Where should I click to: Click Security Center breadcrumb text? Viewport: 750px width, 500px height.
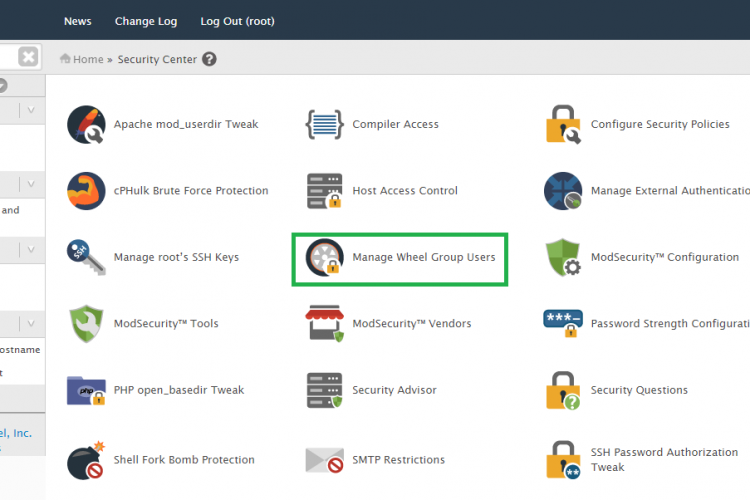[x=157, y=59]
